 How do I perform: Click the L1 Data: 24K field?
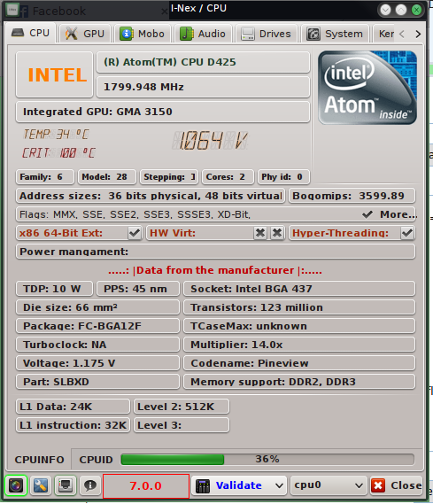click(x=73, y=407)
